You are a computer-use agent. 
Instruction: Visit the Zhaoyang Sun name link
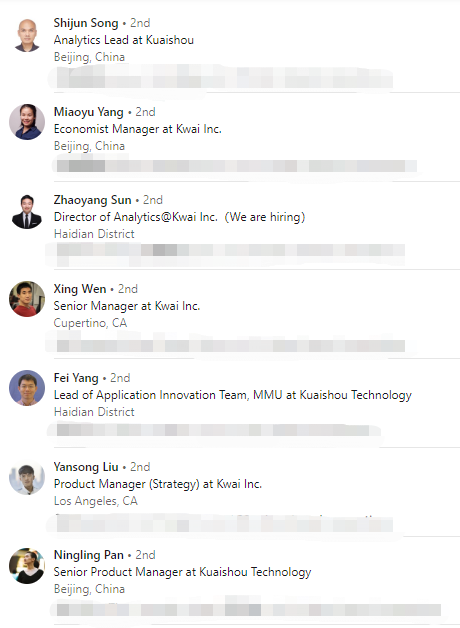point(92,200)
